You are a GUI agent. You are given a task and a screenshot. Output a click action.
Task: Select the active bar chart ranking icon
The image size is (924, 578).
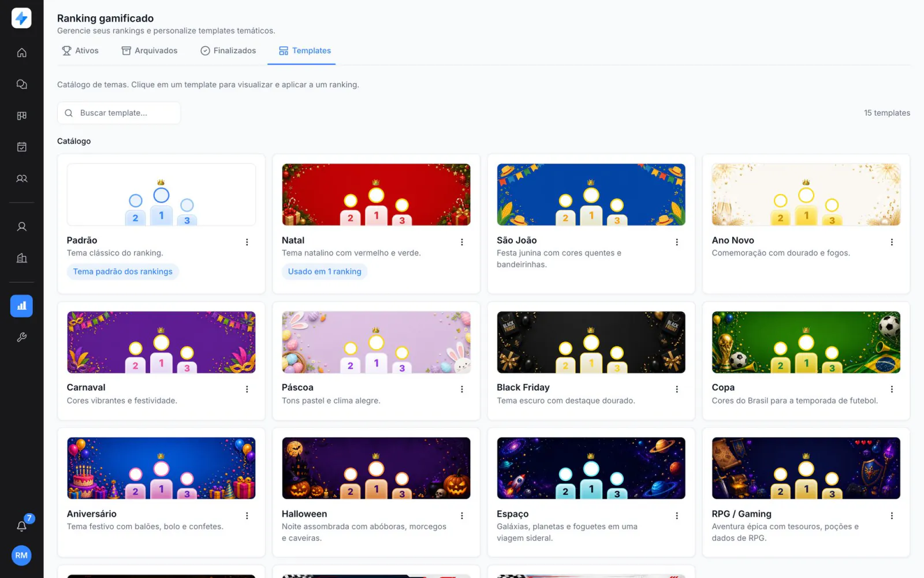[21, 306]
